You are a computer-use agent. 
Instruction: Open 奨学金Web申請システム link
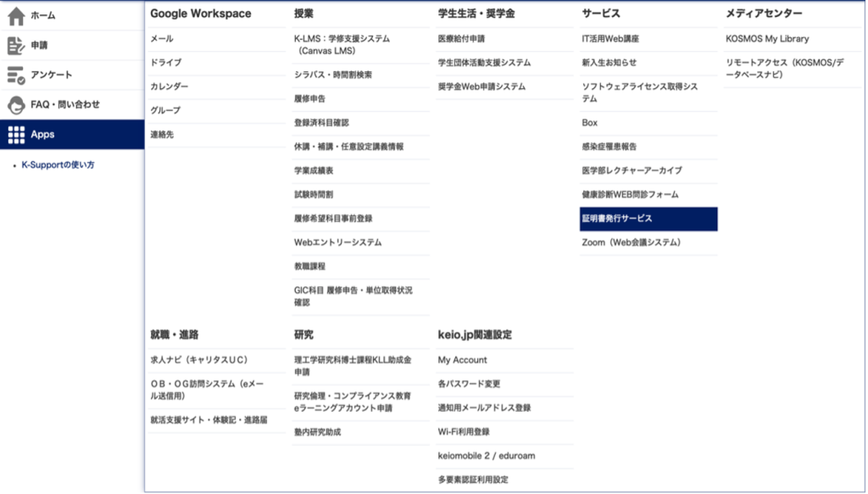pyautogui.click(x=481, y=86)
